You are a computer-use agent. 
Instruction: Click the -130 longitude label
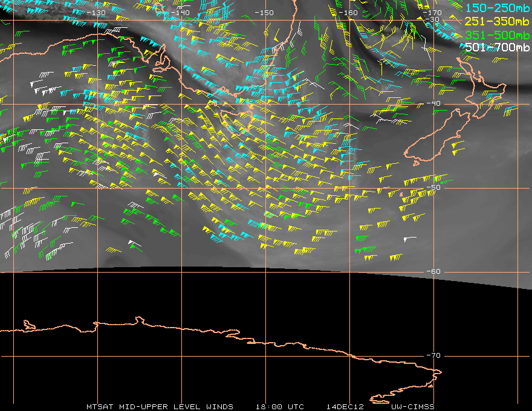tap(96, 13)
